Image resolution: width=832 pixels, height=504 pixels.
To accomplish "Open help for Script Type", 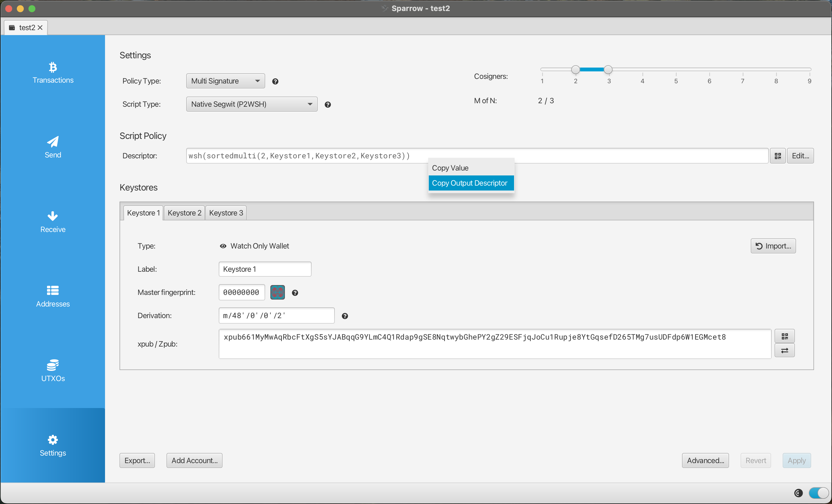I will [328, 105].
